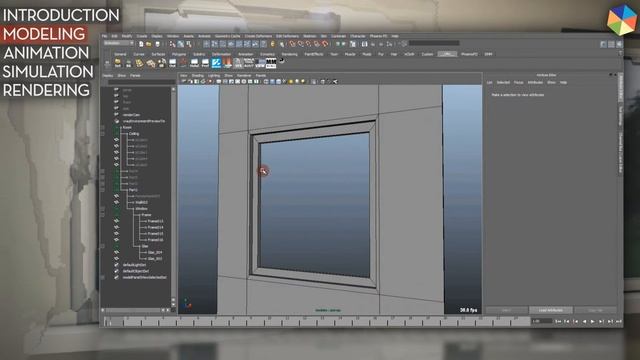The image size is (640, 360).
Task: Switch to the PhoenixFD shelf tab
Action: pos(469,54)
